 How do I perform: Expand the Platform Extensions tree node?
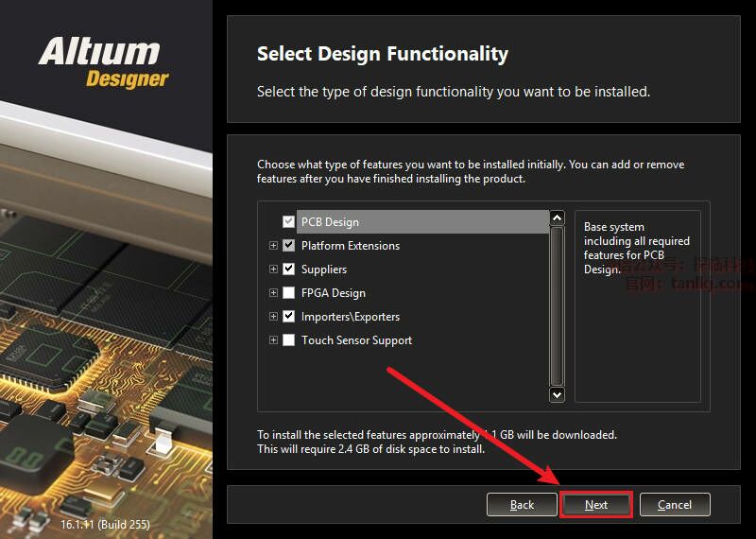tap(273, 245)
